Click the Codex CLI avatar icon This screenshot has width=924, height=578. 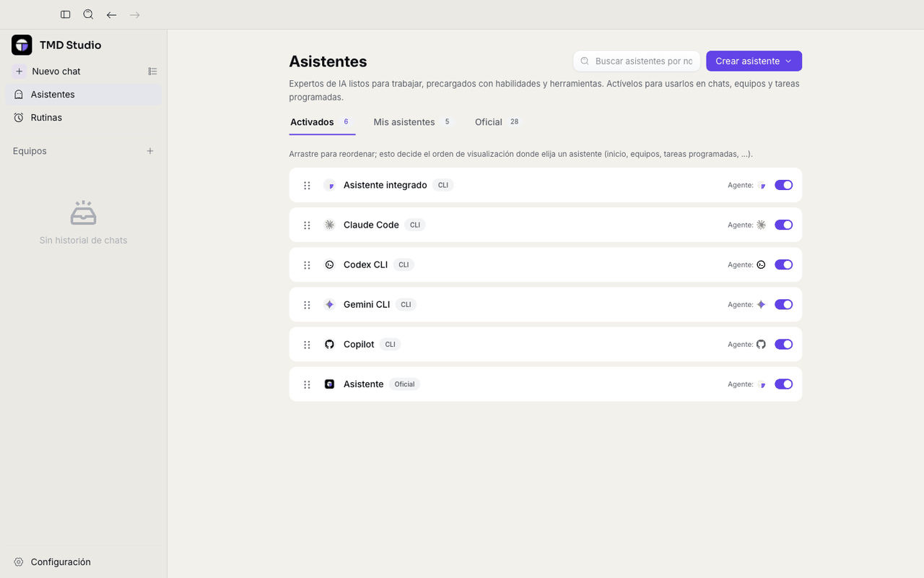pos(329,264)
